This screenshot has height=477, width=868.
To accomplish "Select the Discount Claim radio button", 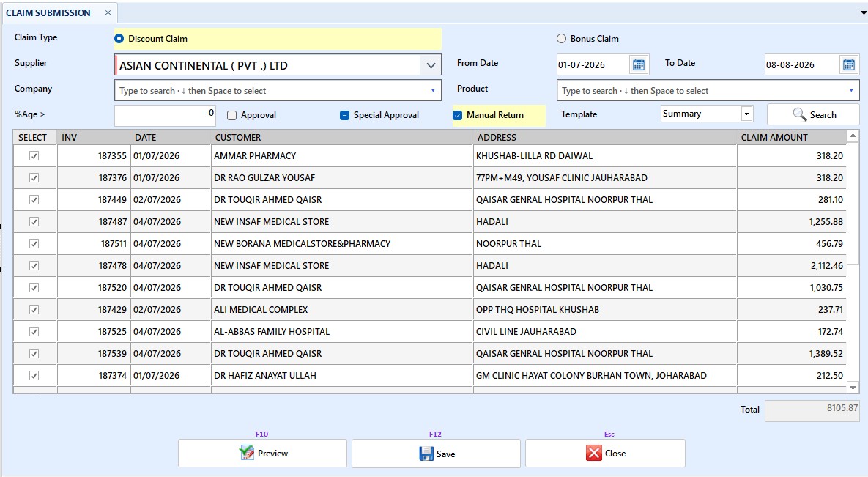I will click(x=119, y=39).
